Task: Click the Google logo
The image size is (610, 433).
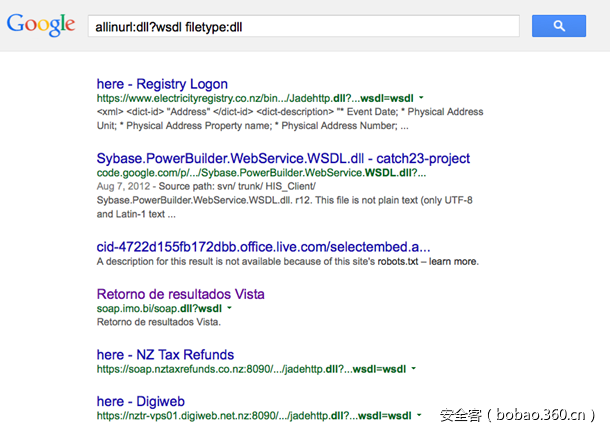Action: 41,25
